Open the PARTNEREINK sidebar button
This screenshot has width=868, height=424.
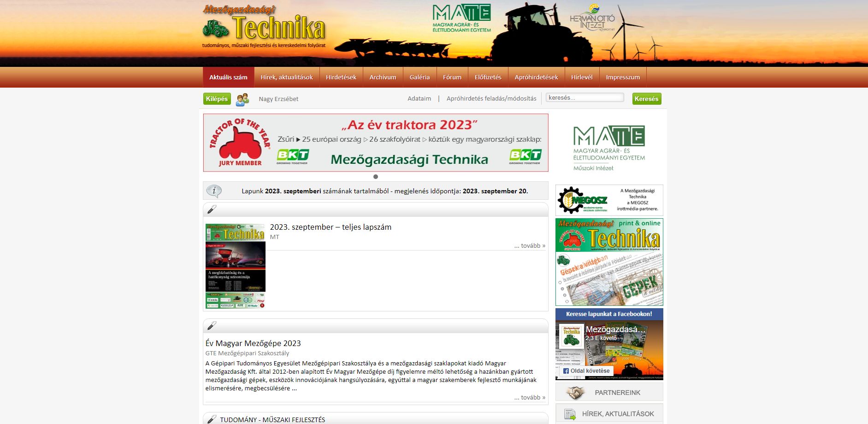tap(609, 392)
